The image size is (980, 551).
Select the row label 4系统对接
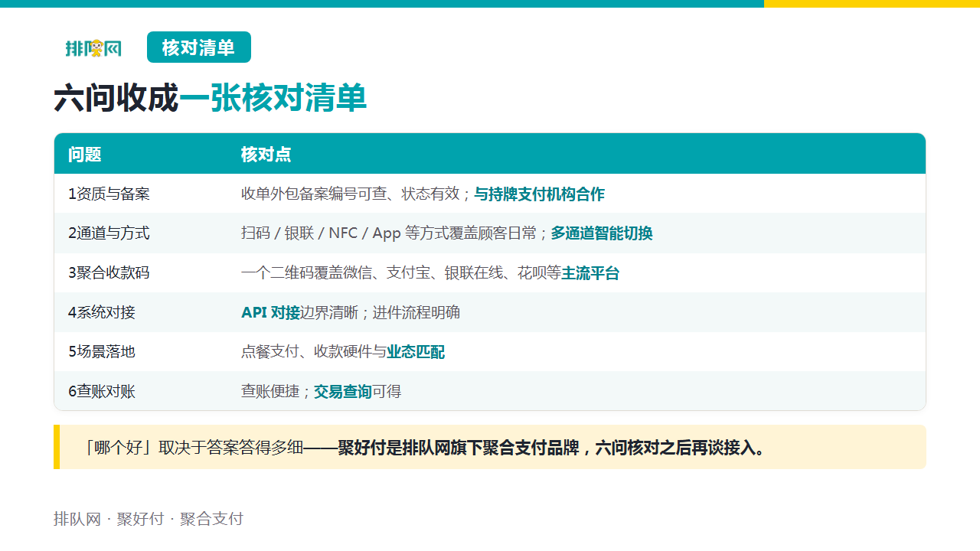coord(102,312)
